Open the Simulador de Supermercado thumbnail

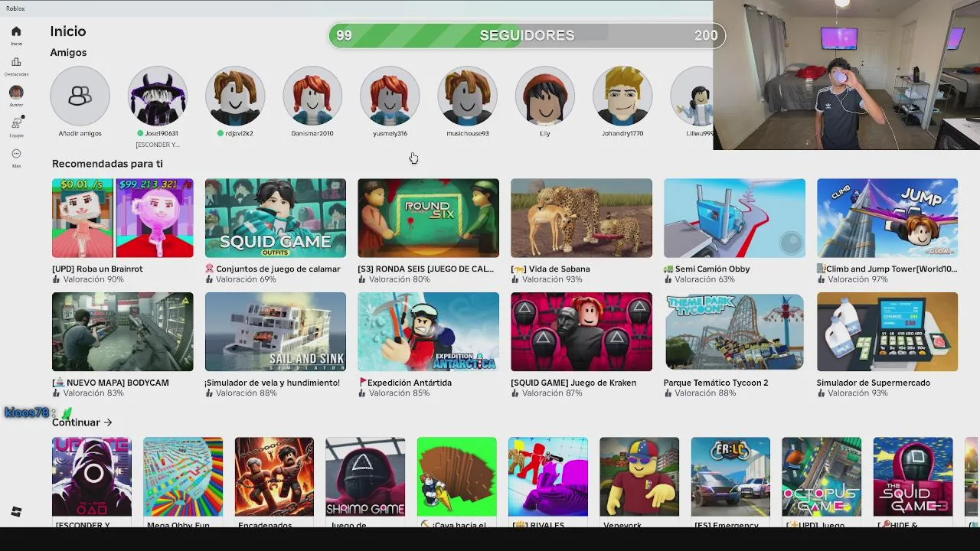[x=887, y=332]
